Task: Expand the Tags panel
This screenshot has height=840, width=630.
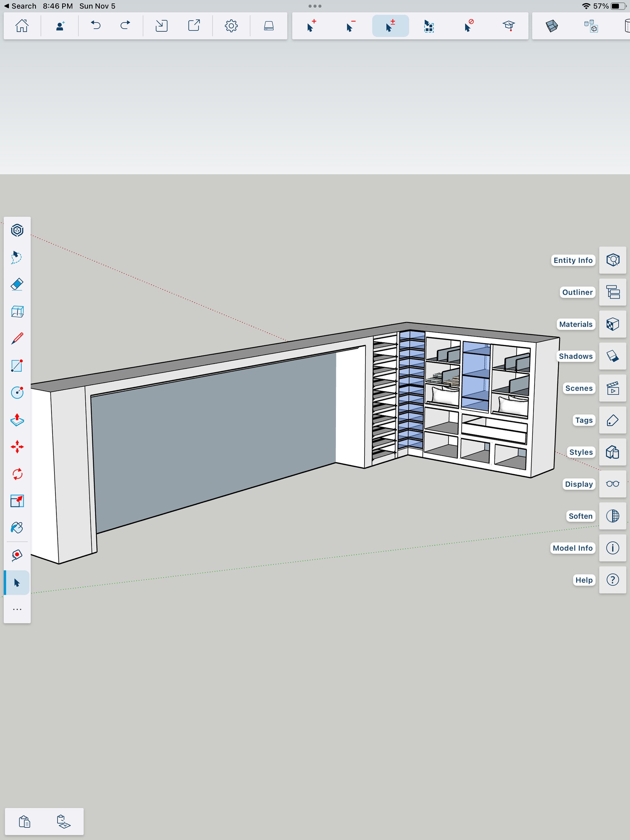Action: tap(612, 420)
